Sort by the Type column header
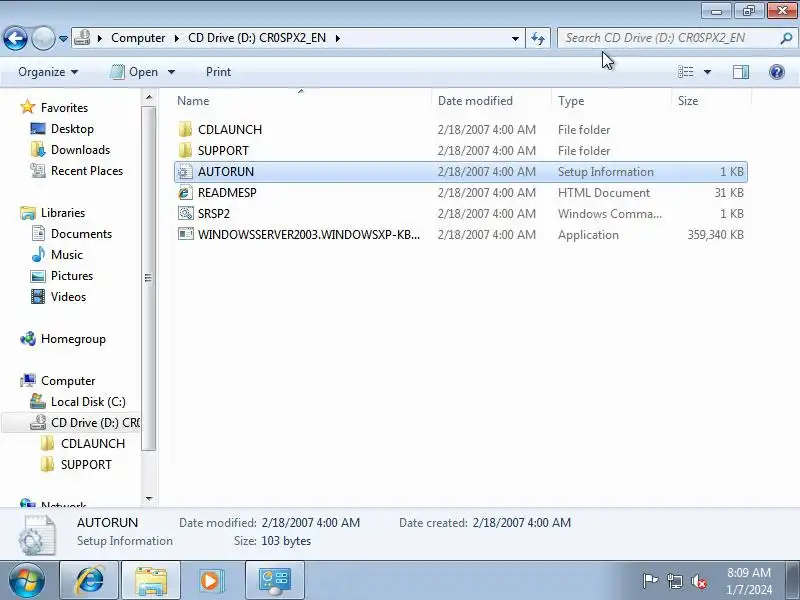The width and height of the screenshot is (800, 600). 611,101
